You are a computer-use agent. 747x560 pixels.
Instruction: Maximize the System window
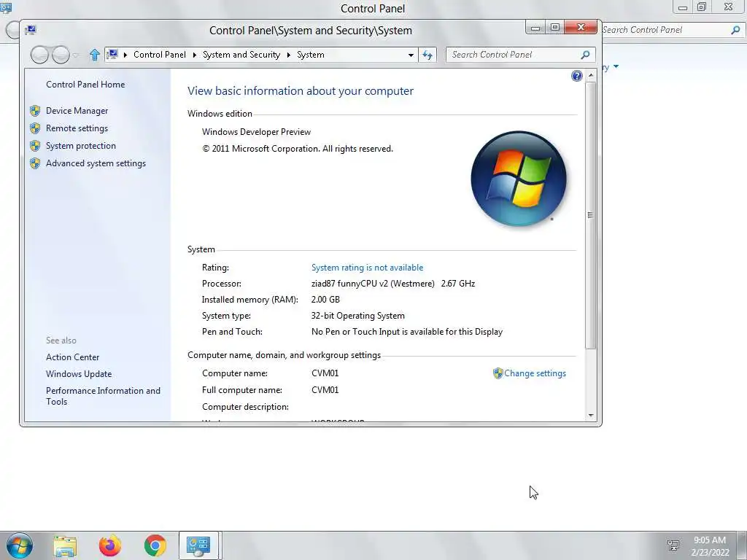(554, 27)
